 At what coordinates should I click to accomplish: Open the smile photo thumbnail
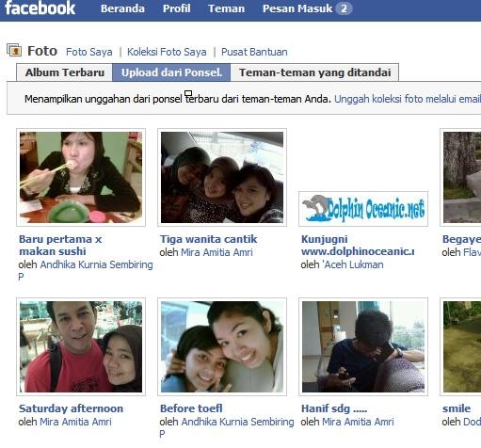pos(460,346)
